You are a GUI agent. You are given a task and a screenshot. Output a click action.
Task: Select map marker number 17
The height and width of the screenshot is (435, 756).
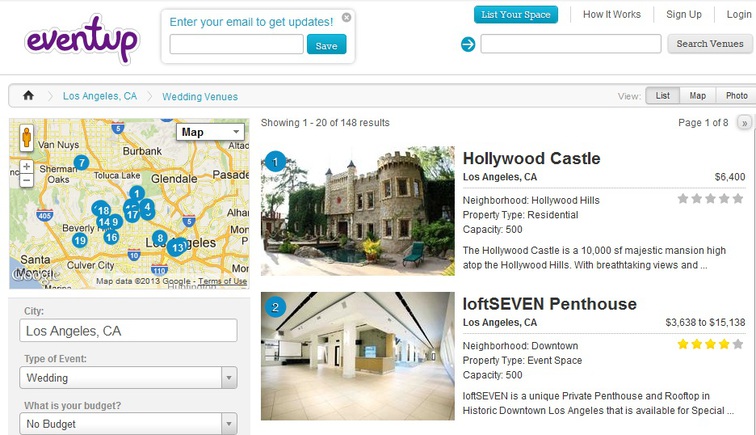[x=132, y=215]
